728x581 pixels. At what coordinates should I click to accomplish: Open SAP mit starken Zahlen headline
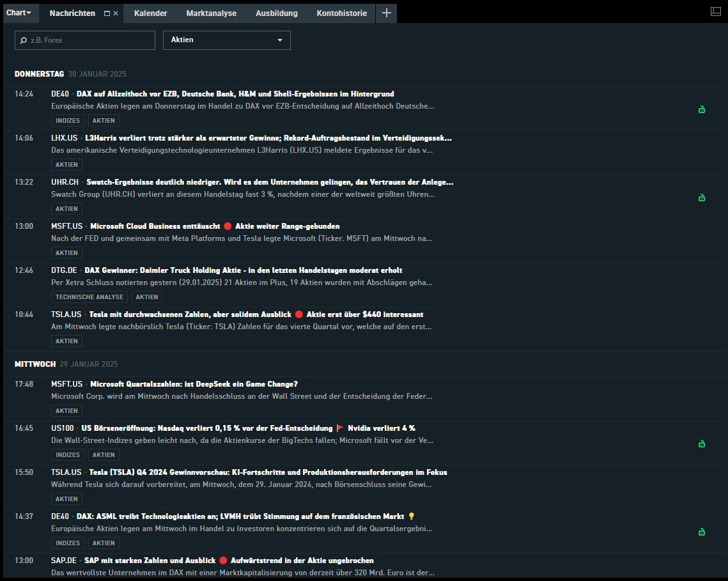click(229, 561)
